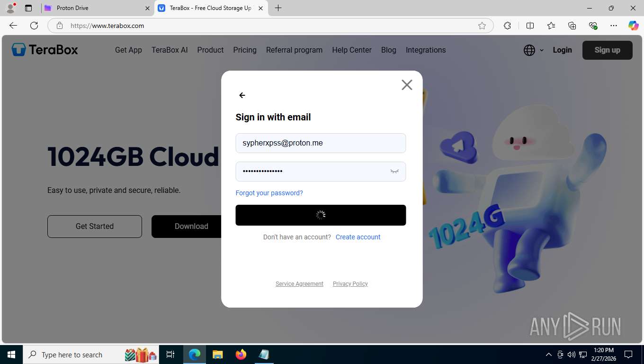Go back with the dialog's arrow icon
Viewport: 644px width, 364px height.
click(242, 95)
